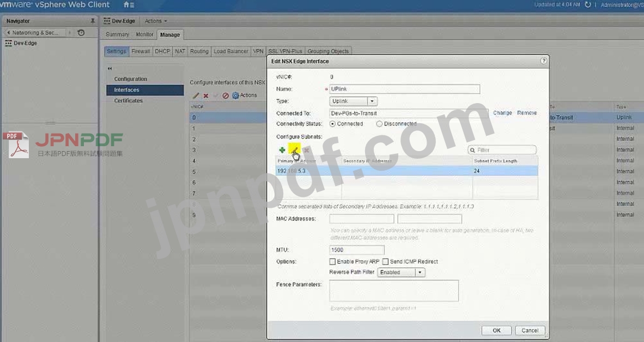
Task: Open the gear Actions menu above the interfaces list
Action: coord(245,95)
